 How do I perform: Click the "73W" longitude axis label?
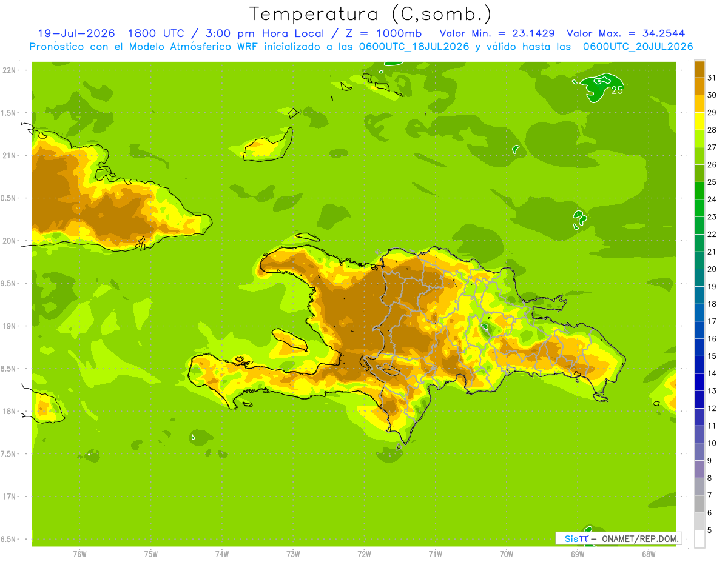[293, 554]
